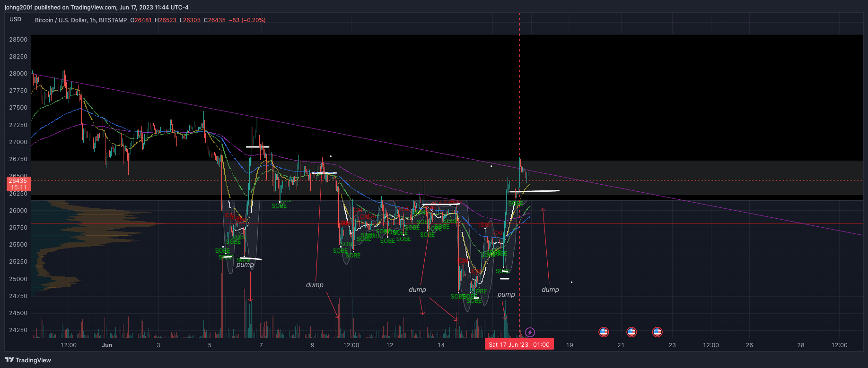The width and height of the screenshot is (868, 368).
Task: Click the date 26 on time axis
Action: 749,345
